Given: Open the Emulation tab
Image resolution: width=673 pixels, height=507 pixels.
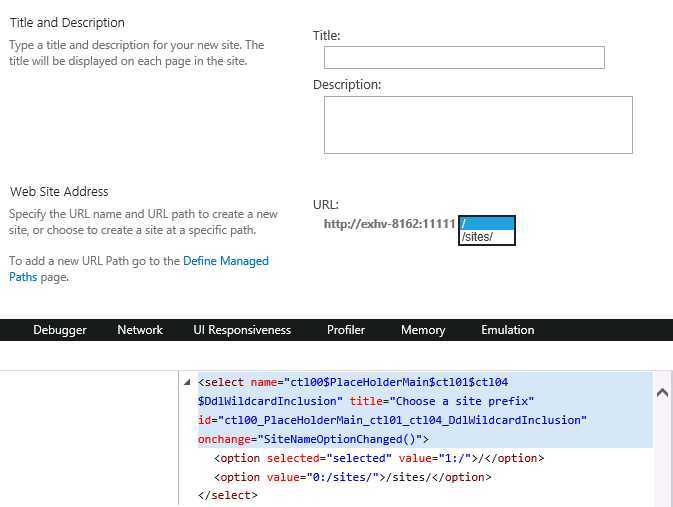Looking at the screenshot, I should [x=508, y=330].
